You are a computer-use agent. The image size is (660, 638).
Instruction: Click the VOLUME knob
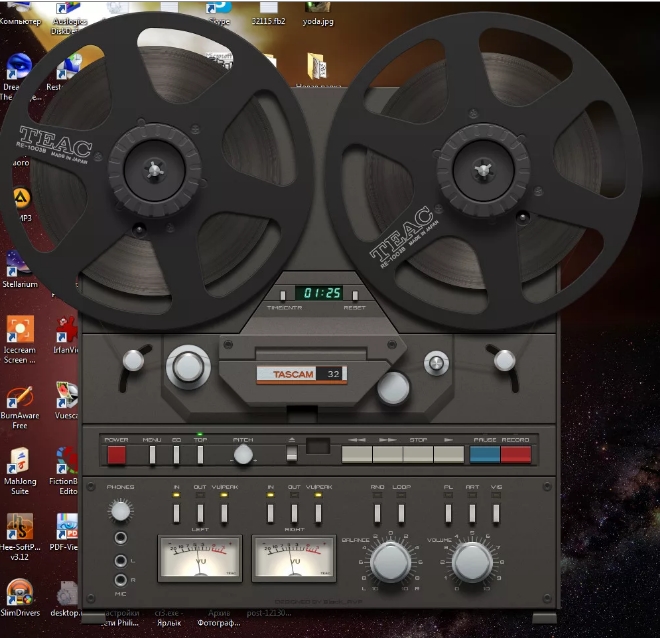(x=472, y=563)
